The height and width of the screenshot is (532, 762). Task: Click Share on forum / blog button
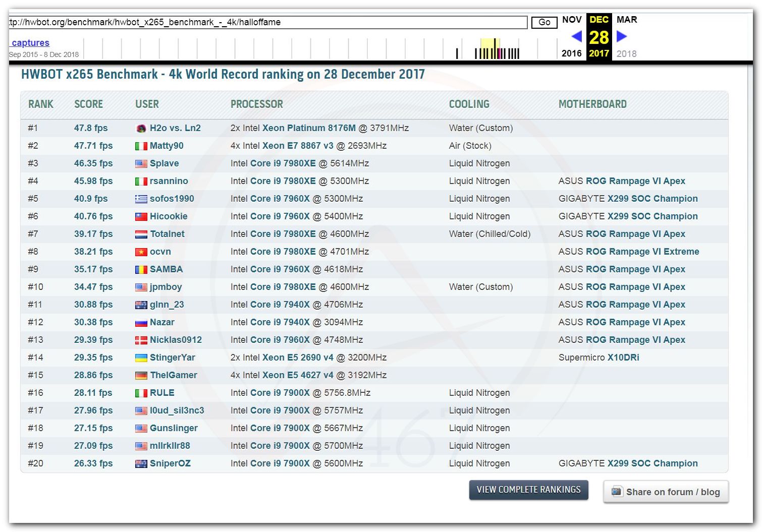point(666,492)
